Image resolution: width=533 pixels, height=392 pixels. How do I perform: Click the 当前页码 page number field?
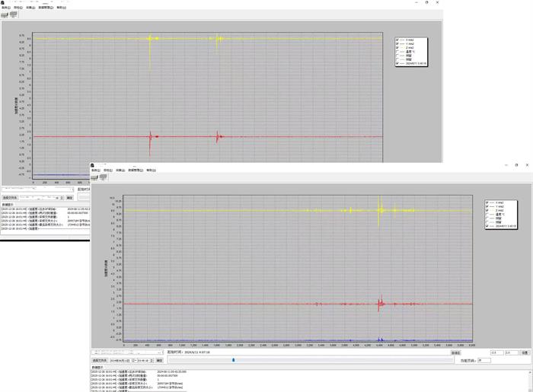click(x=484, y=361)
